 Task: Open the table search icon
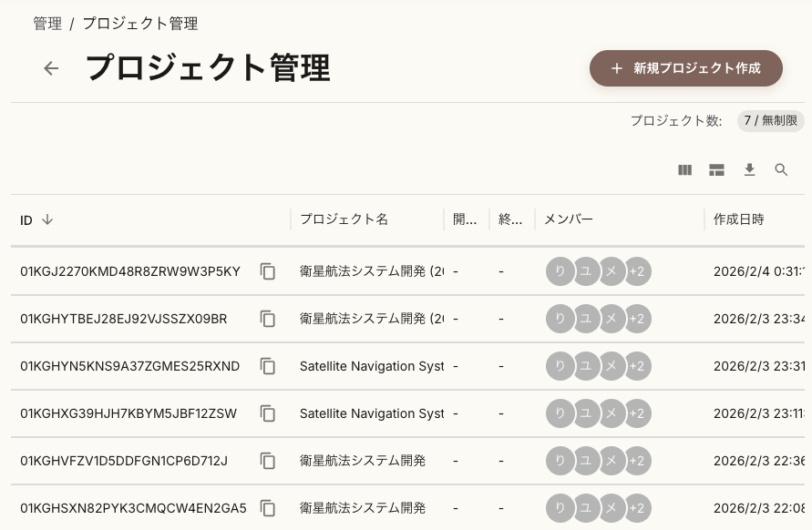[x=781, y=170]
